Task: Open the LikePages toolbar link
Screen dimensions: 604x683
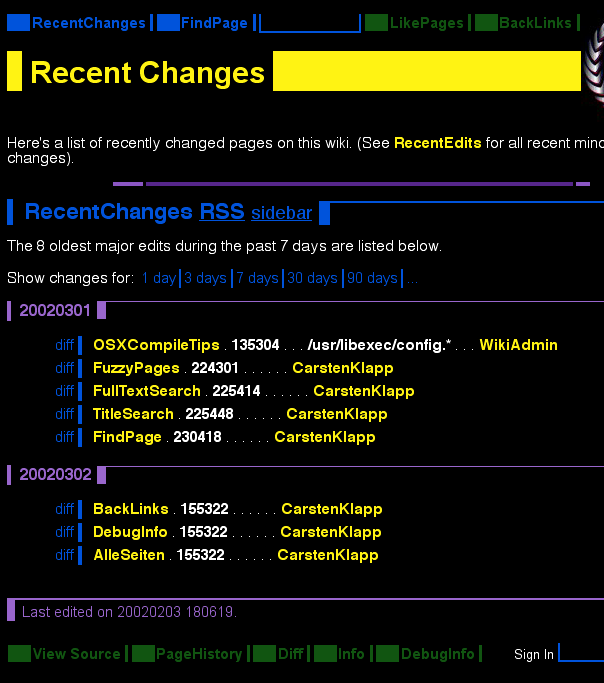Action: [427, 23]
